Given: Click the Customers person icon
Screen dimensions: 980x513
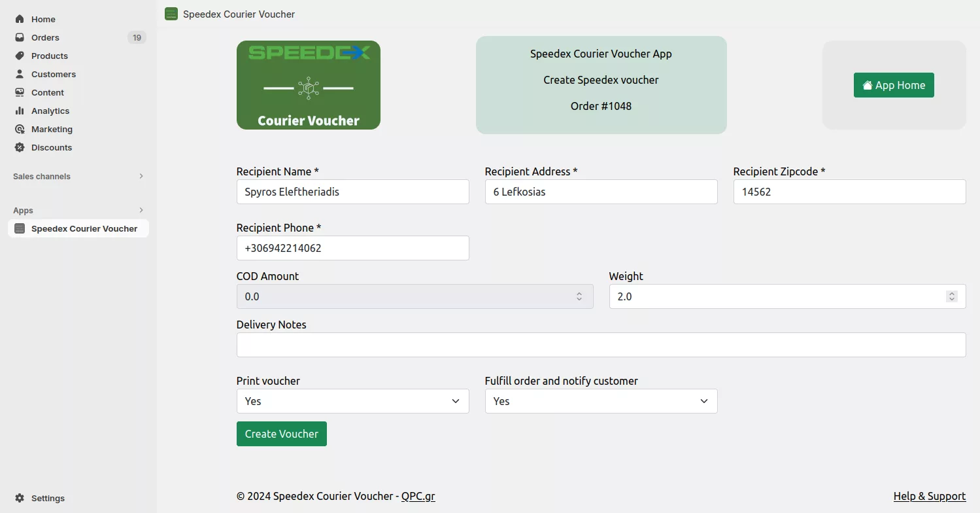Looking at the screenshot, I should pyautogui.click(x=20, y=74).
